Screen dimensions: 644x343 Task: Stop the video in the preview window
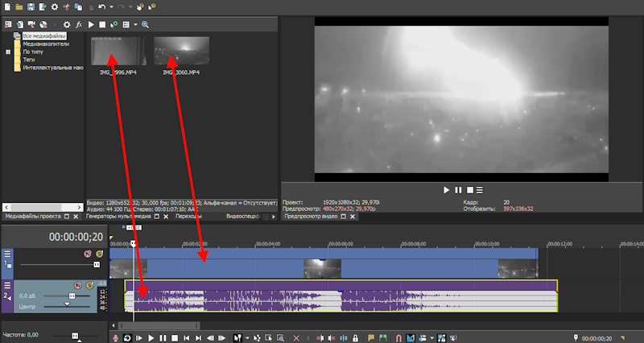coord(470,190)
